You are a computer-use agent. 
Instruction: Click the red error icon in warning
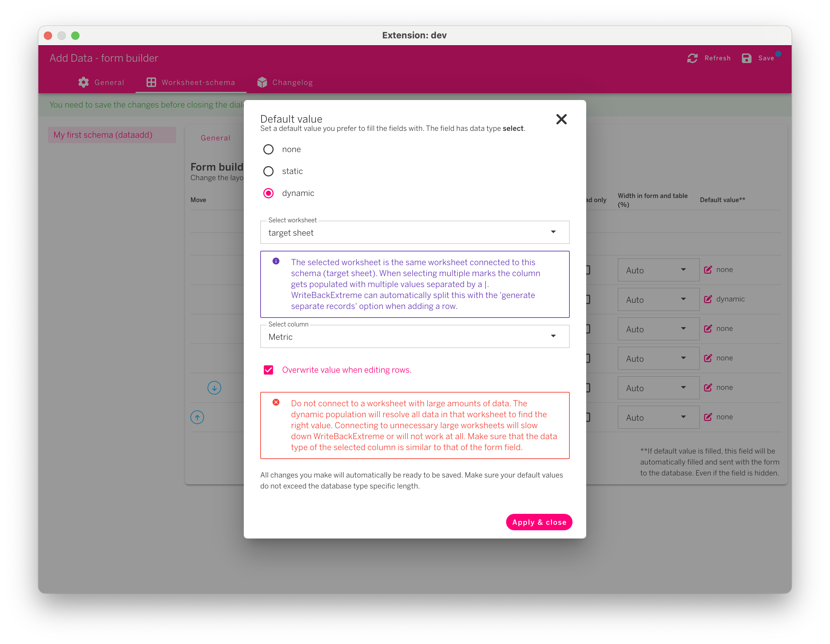pos(276,402)
